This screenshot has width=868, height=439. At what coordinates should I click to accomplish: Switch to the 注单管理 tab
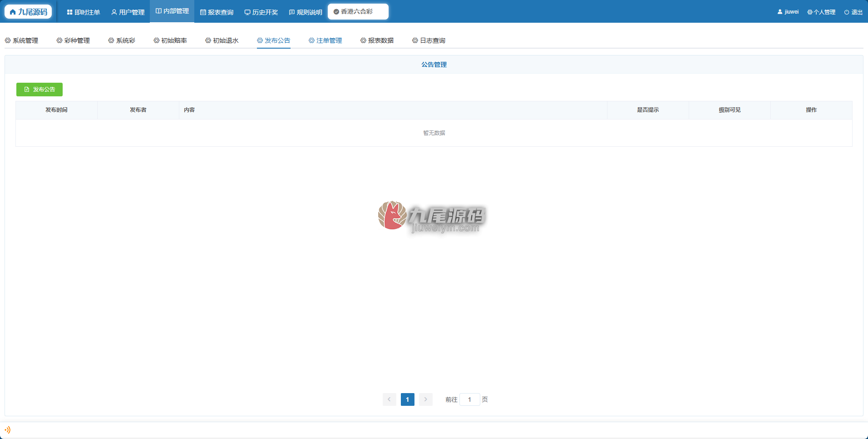pyautogui.click(x=325, y=40)
